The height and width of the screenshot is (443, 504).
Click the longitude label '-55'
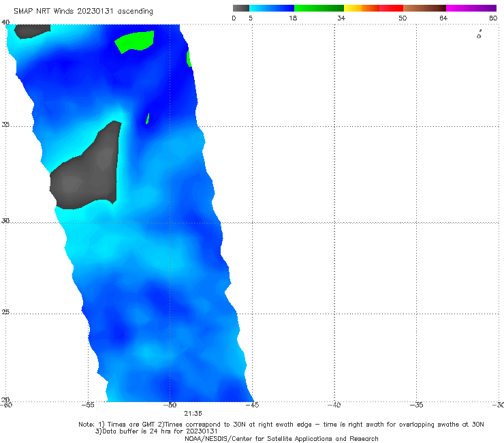tap(88, 405)
